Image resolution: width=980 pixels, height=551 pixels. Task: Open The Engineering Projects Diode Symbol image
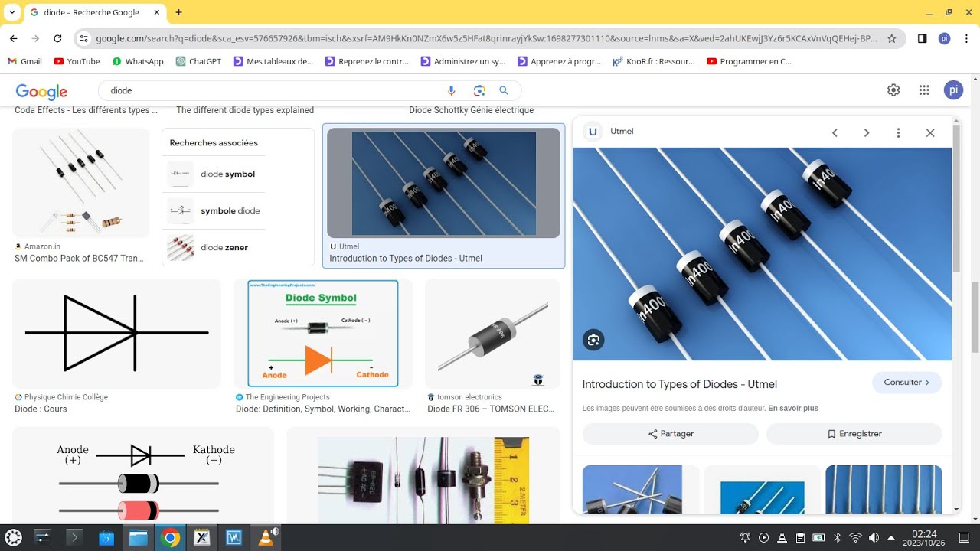[323, 333]
